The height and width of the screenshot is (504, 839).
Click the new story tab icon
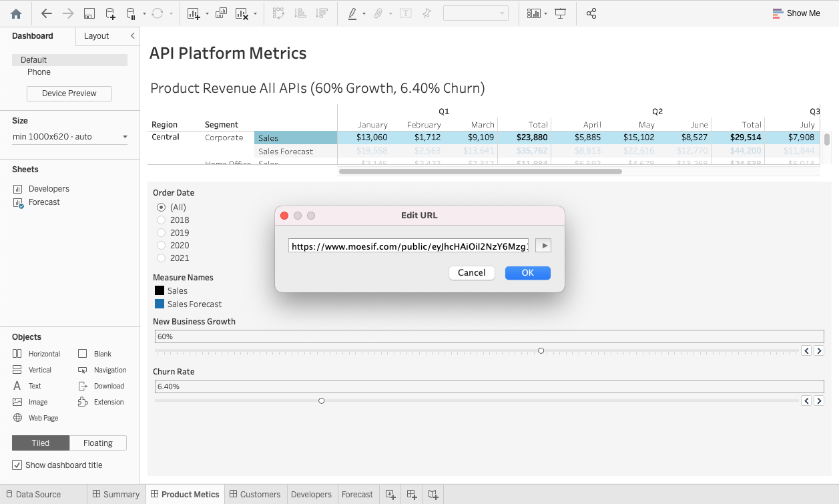(433, 495)
